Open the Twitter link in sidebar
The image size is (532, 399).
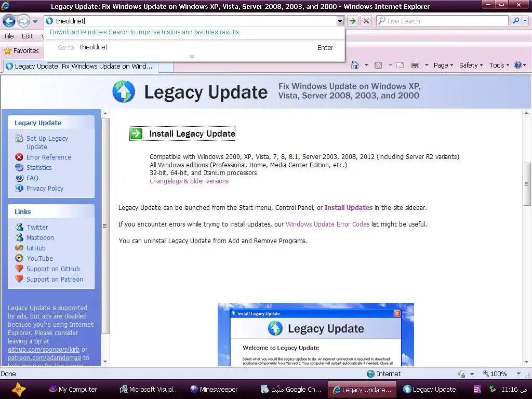37,228
